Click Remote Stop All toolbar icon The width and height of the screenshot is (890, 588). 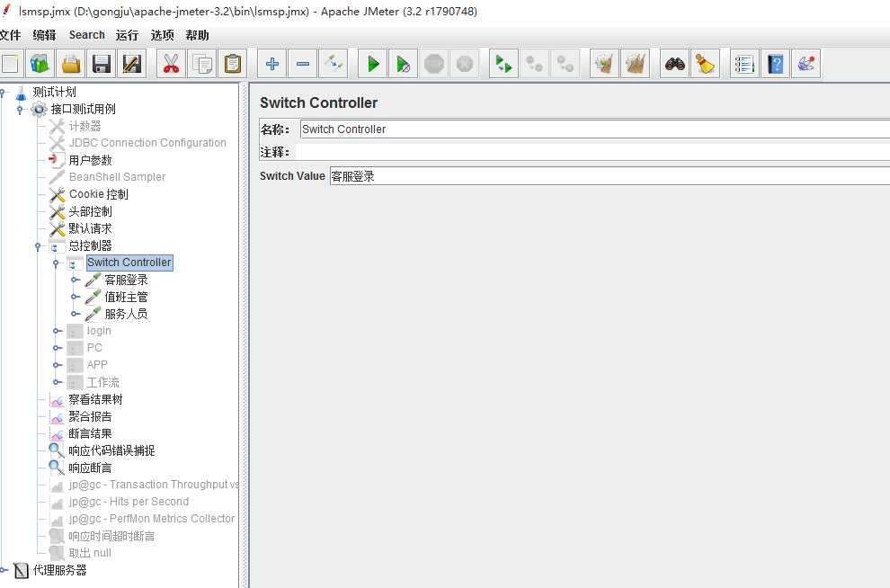click(x=534, y=64)
